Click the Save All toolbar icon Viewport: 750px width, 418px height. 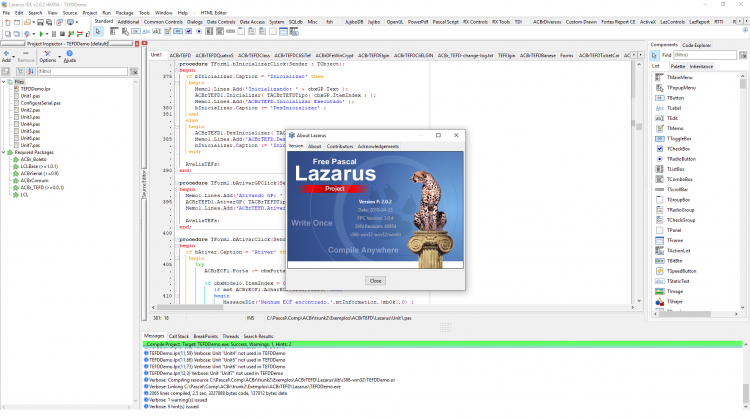pyautogui.click(x=49, y=22)
